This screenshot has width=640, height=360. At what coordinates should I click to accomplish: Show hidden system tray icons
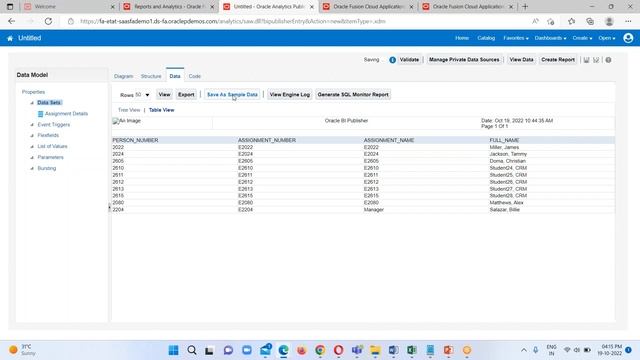coord(524,350)
